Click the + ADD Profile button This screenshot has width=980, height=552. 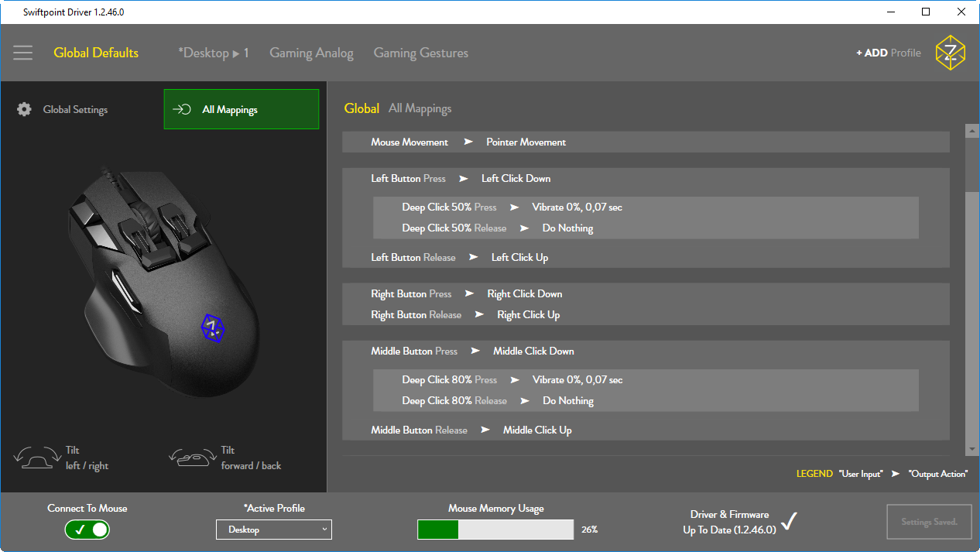(888, 53)
